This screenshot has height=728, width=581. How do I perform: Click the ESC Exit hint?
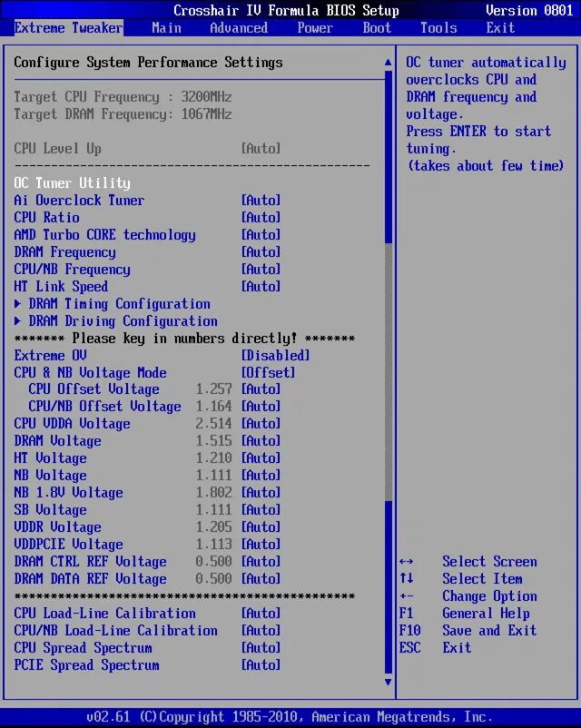435,647
